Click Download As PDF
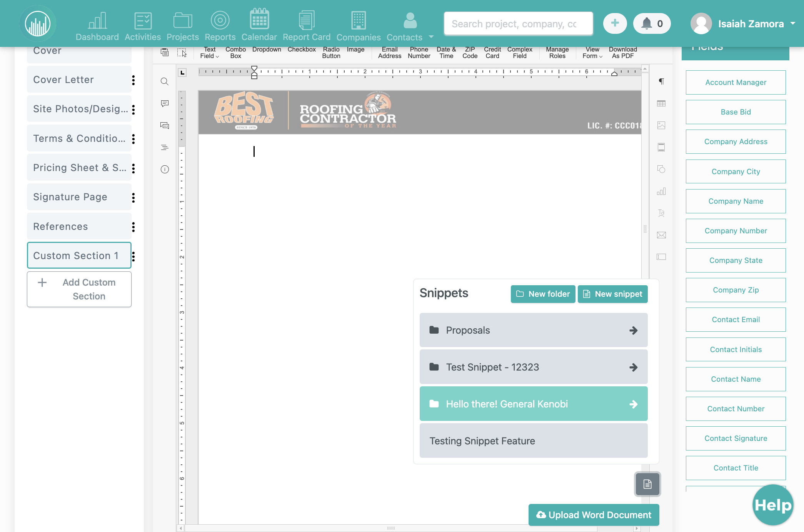The height and width of the screenshot is (532, 804). tap(623, 53)
